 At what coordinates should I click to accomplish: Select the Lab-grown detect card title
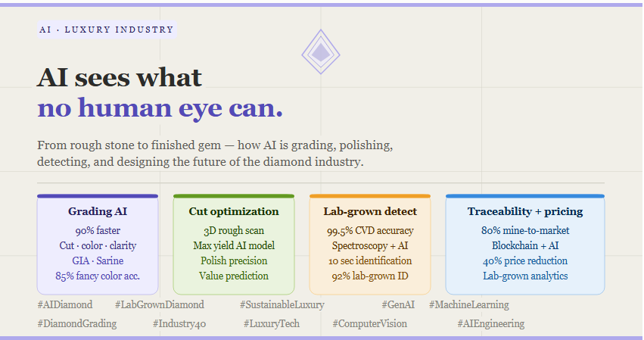coord(370,211)
